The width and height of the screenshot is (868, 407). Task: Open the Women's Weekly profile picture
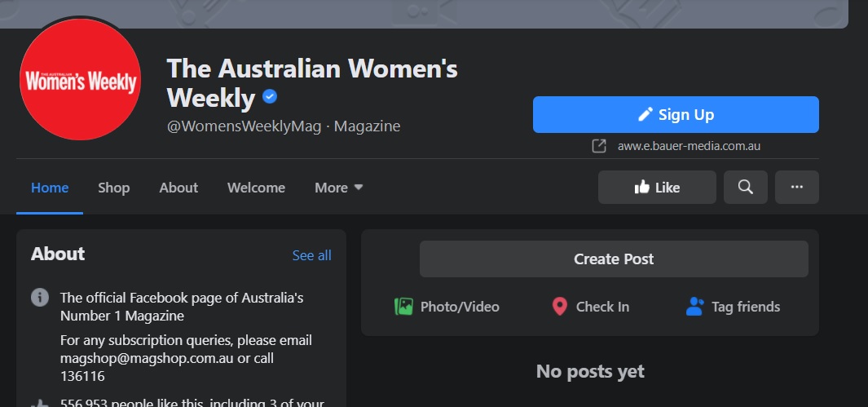[x=80, y=80]
